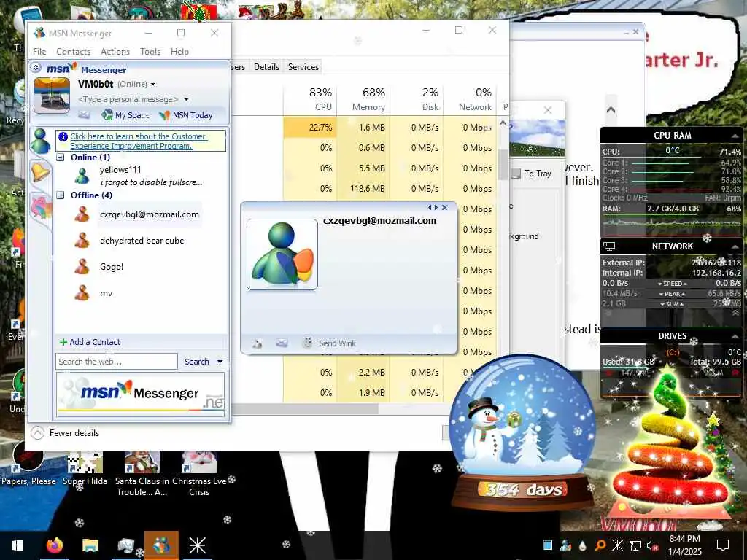
Task: Collapse the Offline (4) contact group
Action: coord(61,195)
